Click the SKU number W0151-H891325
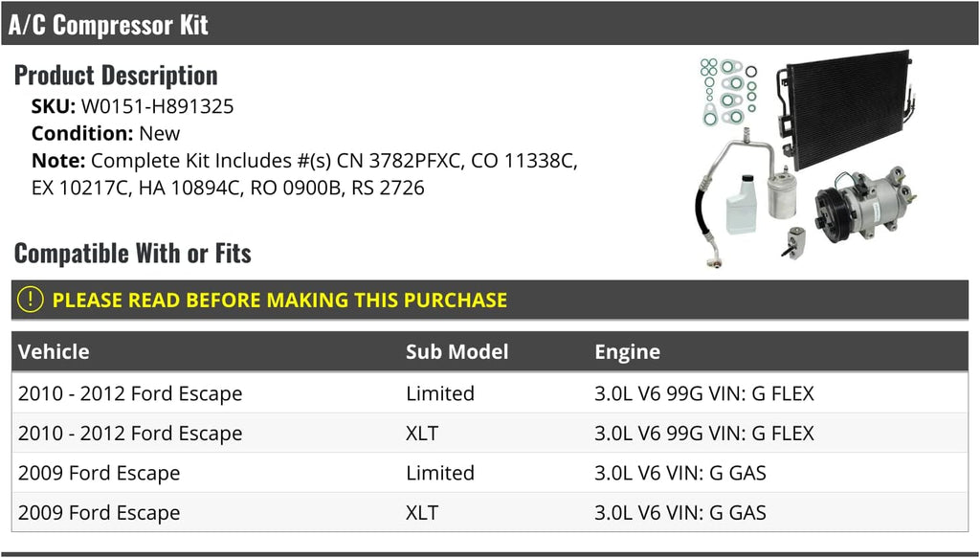 (157, 106)
